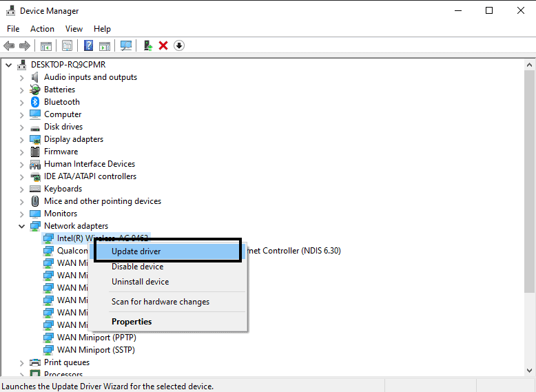Click the Network adapters category icon
Screen dimensions: 536x392
click(x=35, y=226)
